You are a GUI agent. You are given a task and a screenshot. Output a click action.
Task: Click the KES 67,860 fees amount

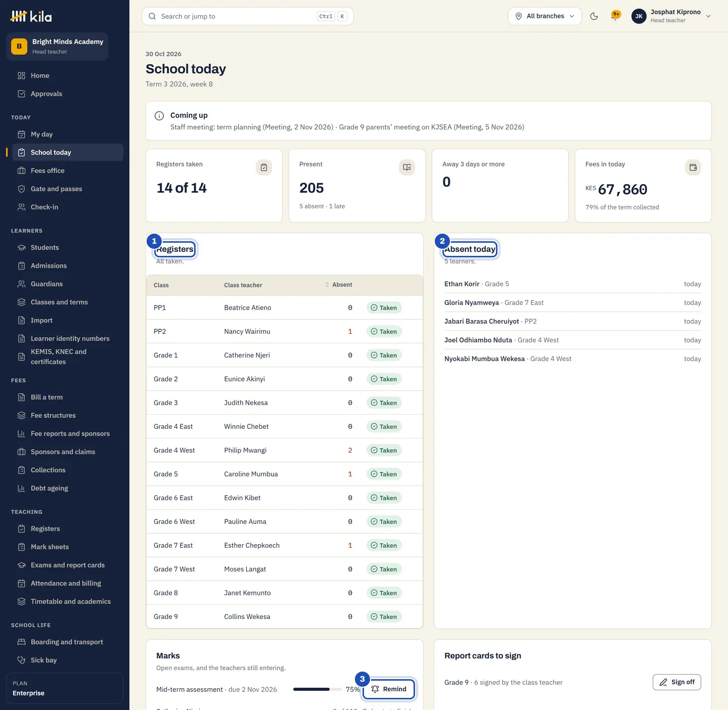coord(616,189)
